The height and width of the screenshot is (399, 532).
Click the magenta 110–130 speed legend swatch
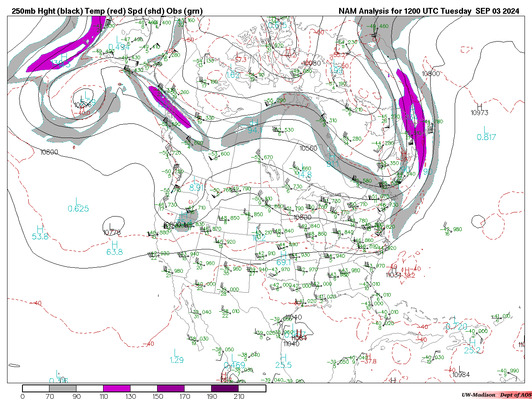pyautogui.click(x=117, y=388)
